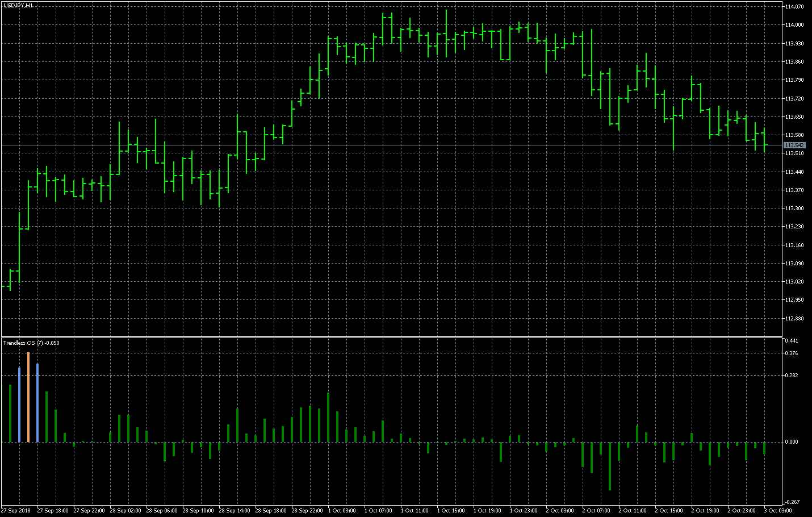Image resolution: width=812 pixels, height=517 pixels.
Task: Click the horizontal current price line across the chart
Action: (x=397, y=145)
